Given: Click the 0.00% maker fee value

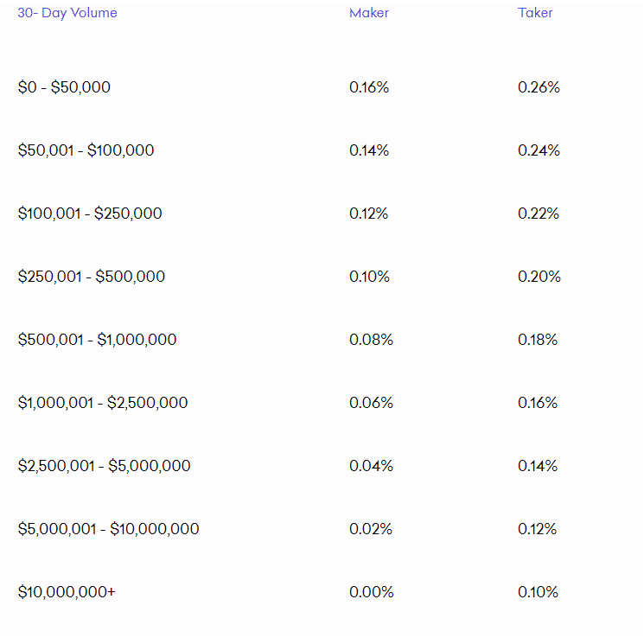Looking at the screenshot, I should 372,592.
